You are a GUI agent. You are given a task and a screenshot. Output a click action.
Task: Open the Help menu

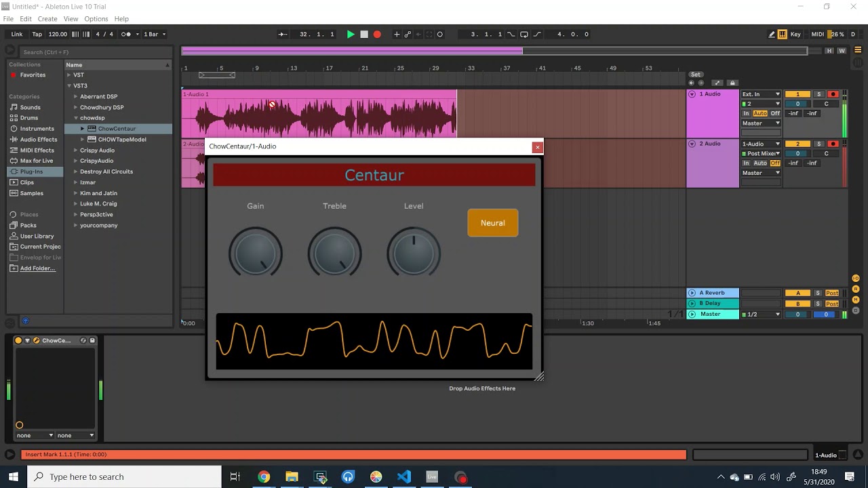[x=121, y=19]
